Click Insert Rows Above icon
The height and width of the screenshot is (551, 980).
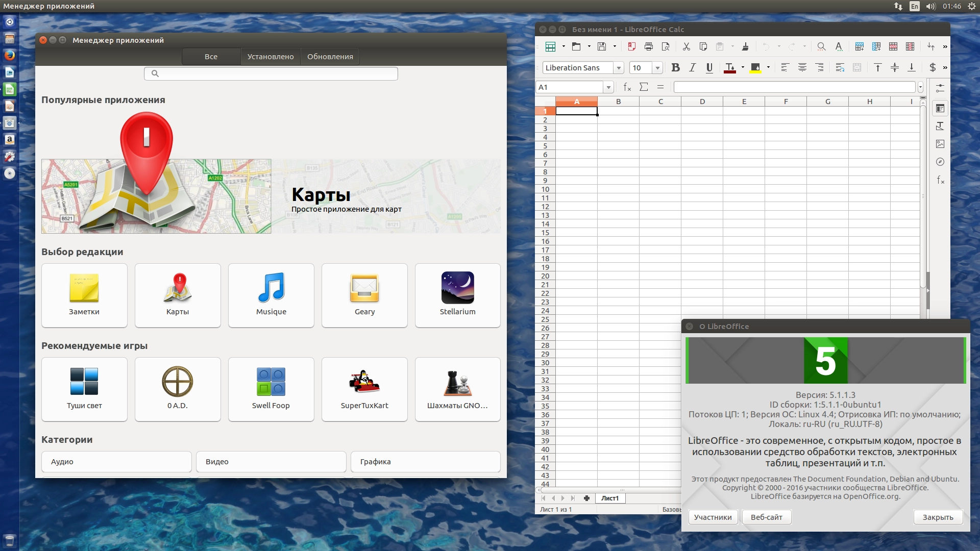click(x=860, y=46)
